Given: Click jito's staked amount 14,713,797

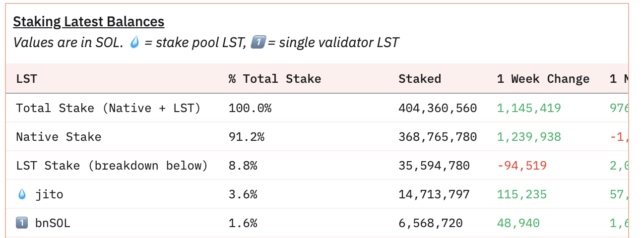Looking at the screenshot, I should 434,194.
